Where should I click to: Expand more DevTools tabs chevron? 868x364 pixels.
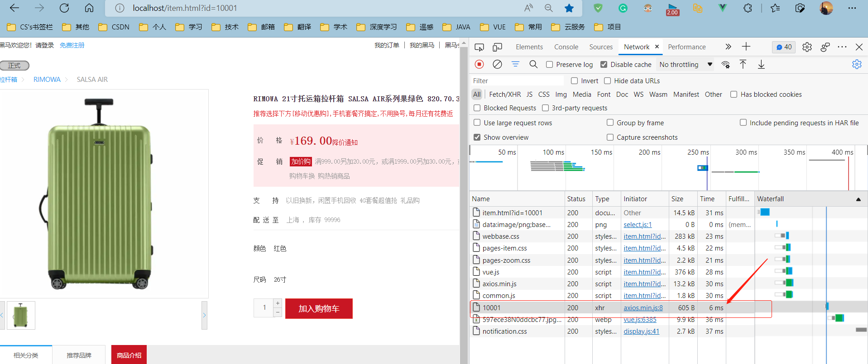tap(728, 47)
